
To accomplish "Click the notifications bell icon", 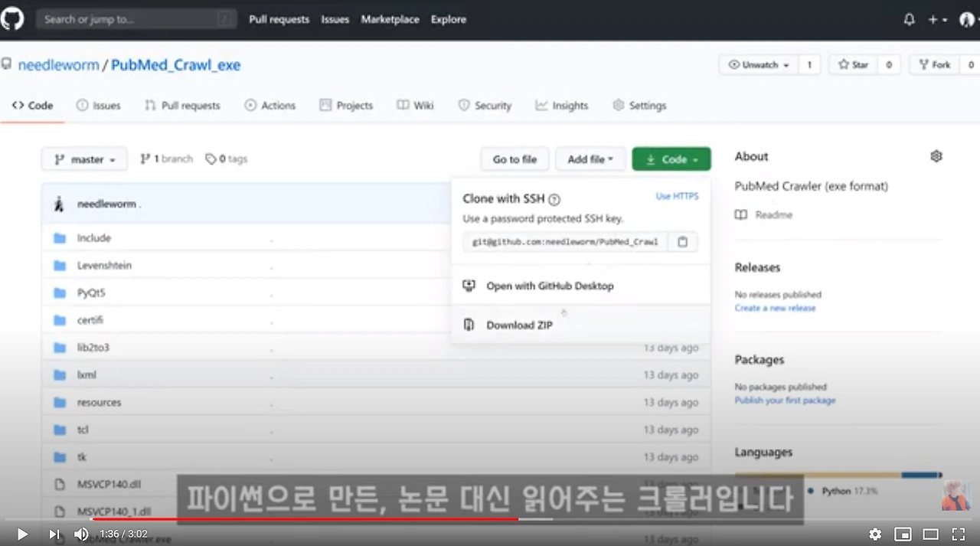I will (910, 20).
